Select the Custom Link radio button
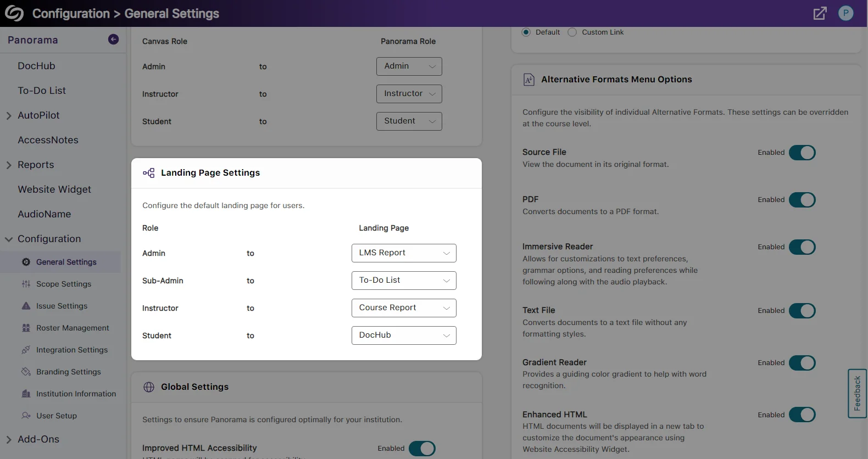Viewport: 868px width, 459px height. tap(572, 32)
